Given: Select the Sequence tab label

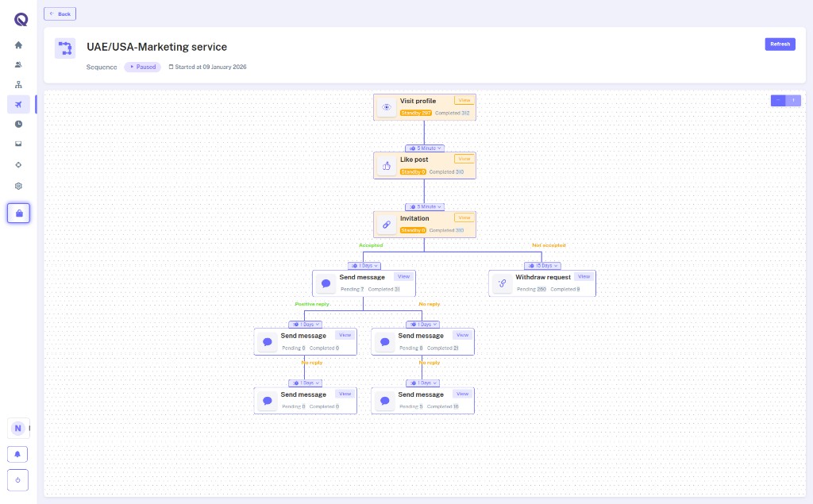Looking at the screenshot, I should tap(101, 67).
